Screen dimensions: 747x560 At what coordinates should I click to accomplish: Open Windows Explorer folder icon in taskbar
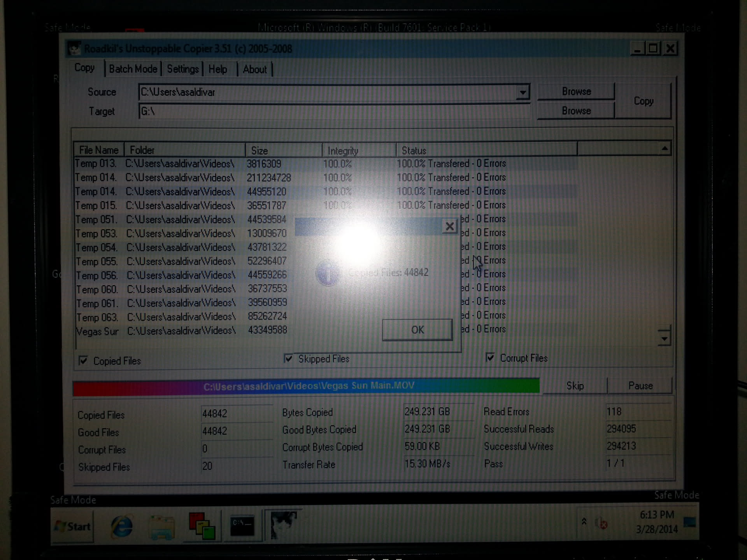pyautogui.click(x=162, y=527)
